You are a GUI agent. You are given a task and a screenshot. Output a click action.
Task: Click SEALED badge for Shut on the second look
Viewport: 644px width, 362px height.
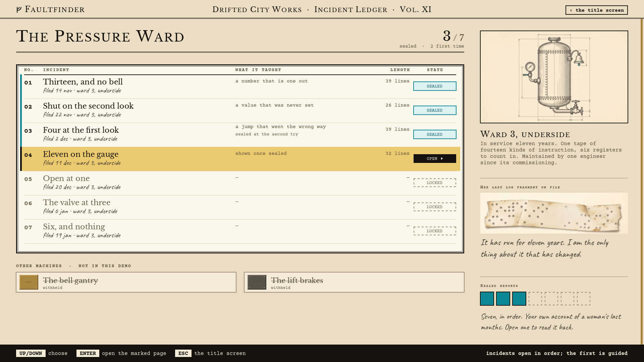coord(435,110)
